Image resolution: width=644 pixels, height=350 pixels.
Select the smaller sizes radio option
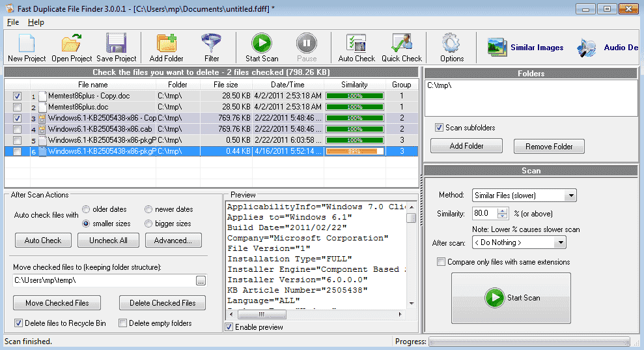tap(86, 224)
